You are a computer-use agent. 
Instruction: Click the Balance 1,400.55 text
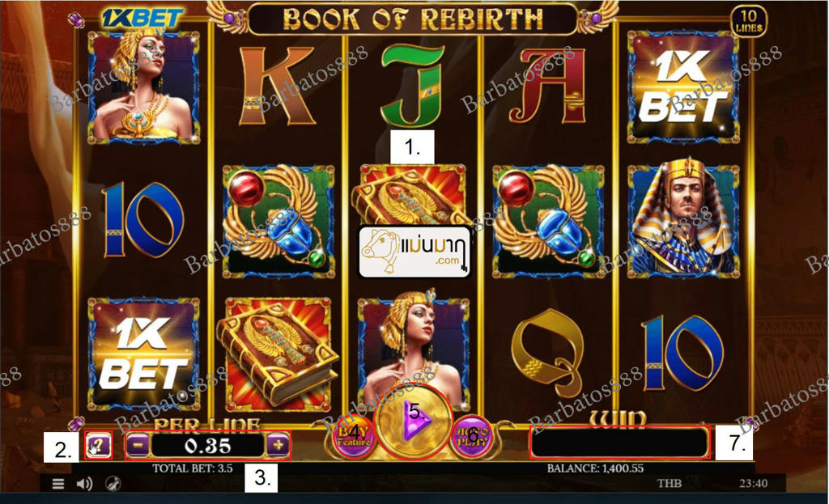coord(595,468)
